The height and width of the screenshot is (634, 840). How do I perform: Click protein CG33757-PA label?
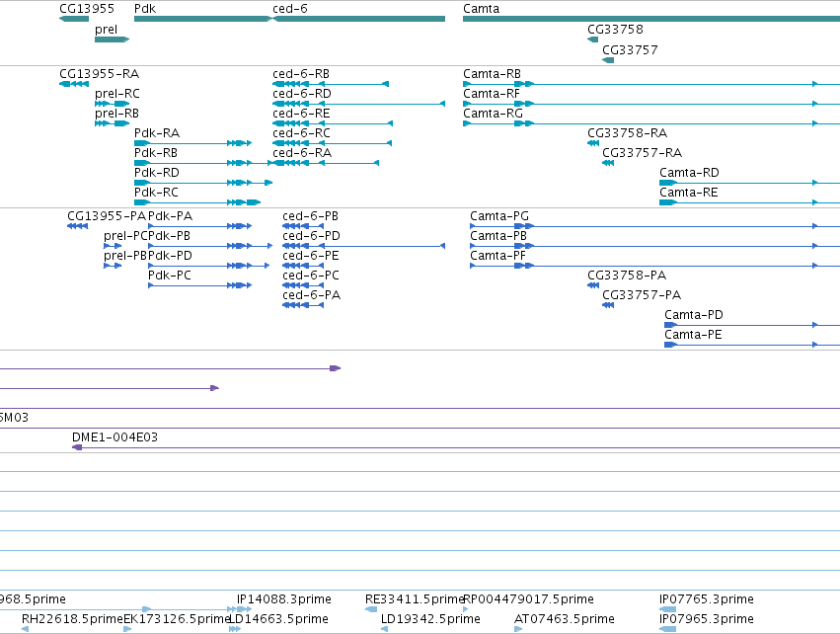click(x=642, y=295)
